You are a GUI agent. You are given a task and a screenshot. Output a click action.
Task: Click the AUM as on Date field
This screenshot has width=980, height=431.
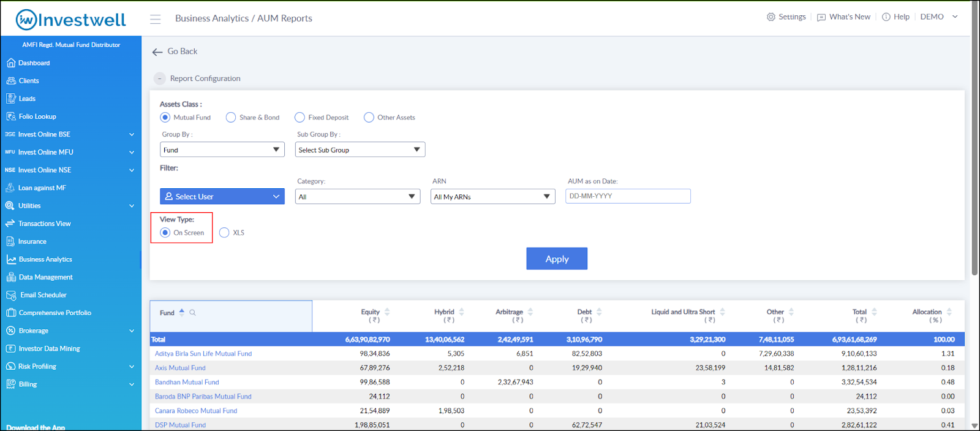[x=628, y=196]
